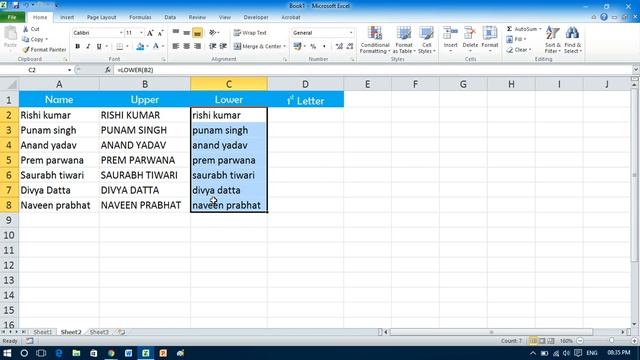Click the Center text alignment icon
Image resolution: width=640 pixels, height=360 pixels.
[x=187, y=47]
